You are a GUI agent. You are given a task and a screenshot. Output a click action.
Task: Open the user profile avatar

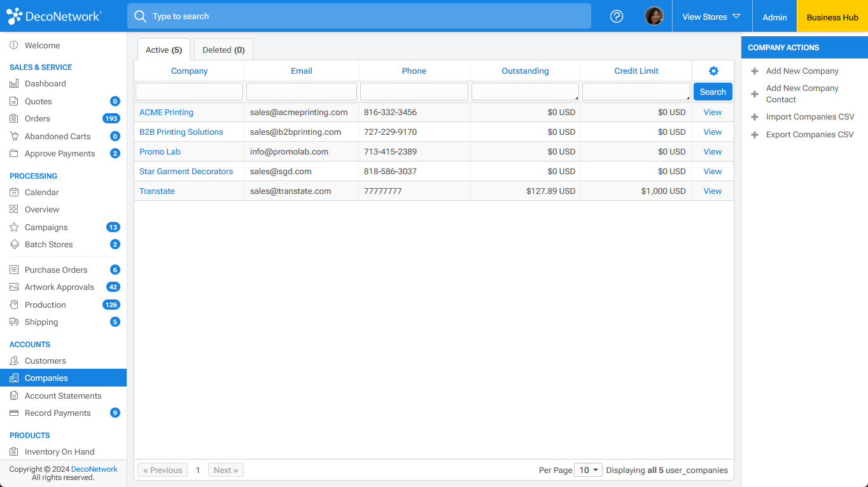(x=654, y=17)
